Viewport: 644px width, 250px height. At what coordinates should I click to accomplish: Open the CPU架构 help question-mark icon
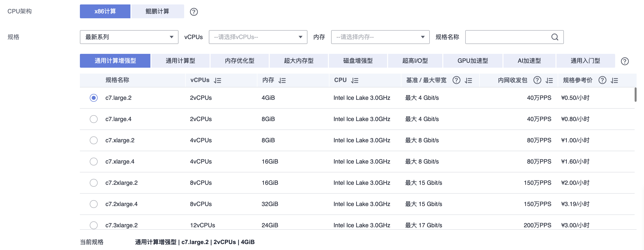[x=194, y=12]
